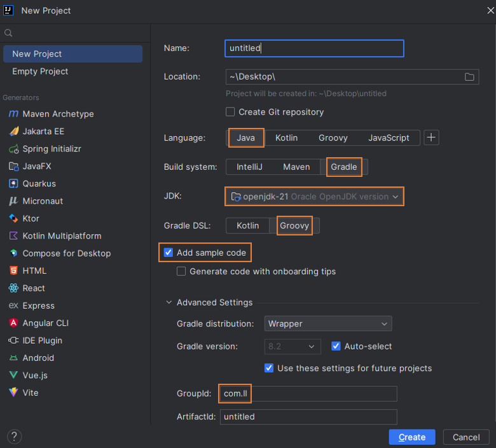The width and height of the screenshot is (496, 448).
Task: Click the Kotlin Multiplatform icon
Action: [13, 236]
